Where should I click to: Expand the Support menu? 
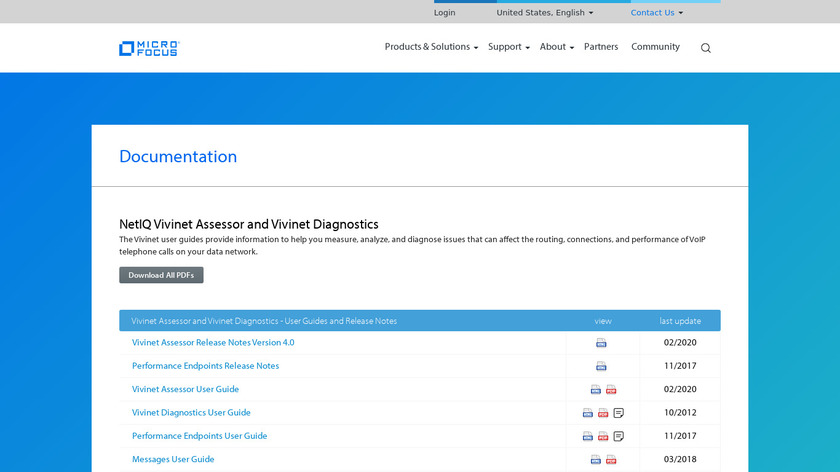tap(509, 47)
